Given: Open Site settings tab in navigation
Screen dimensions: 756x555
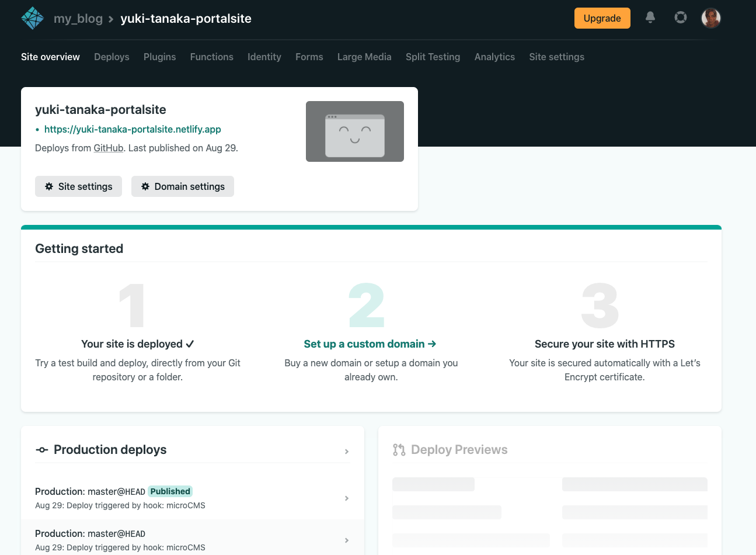Looking at the screenshot, I should [x=556, y=57].
